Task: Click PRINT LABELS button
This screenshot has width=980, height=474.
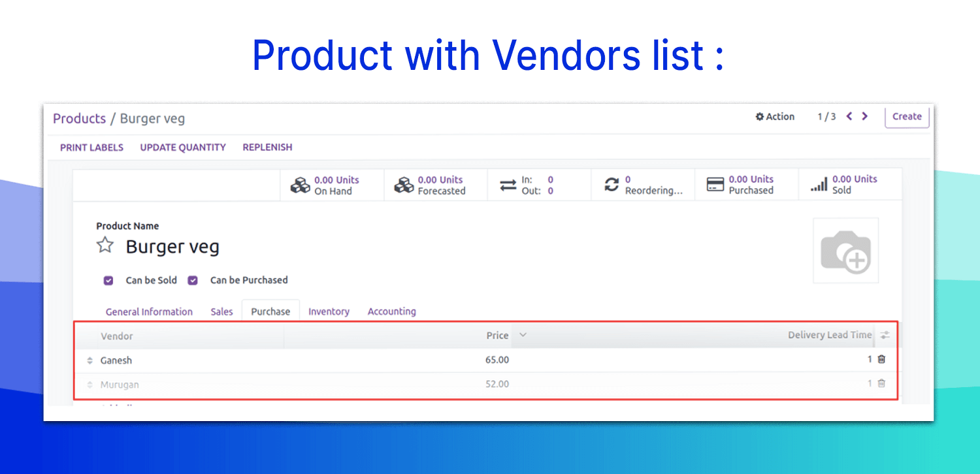Action: point(91,148)
